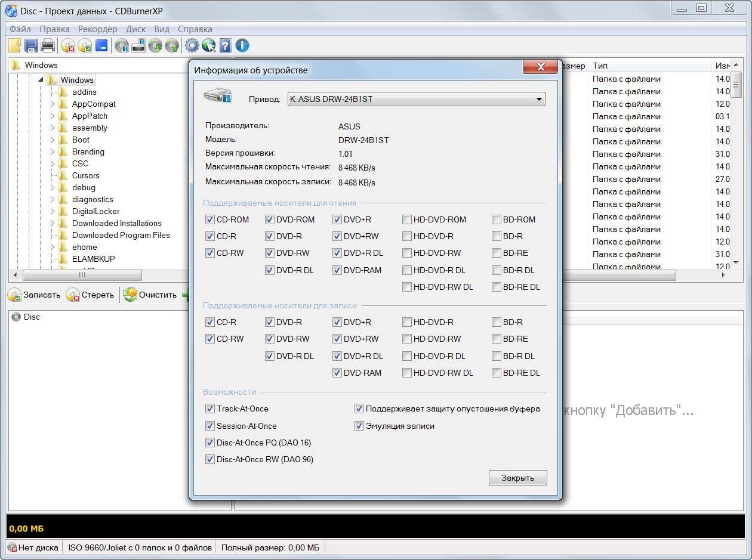
Task: Open the Справка menu
Action: pos(195,29)
